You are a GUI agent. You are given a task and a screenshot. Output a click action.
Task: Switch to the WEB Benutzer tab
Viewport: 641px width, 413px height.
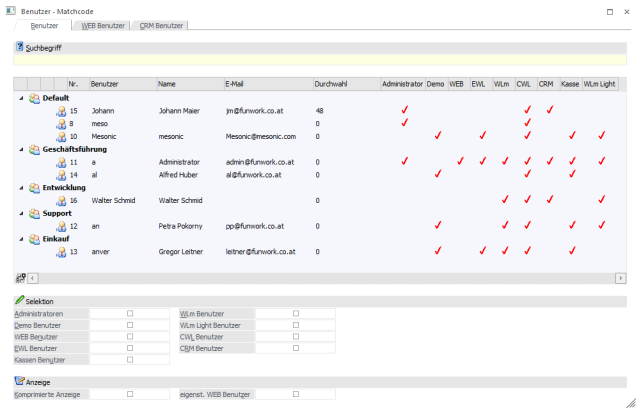[103, 25]
